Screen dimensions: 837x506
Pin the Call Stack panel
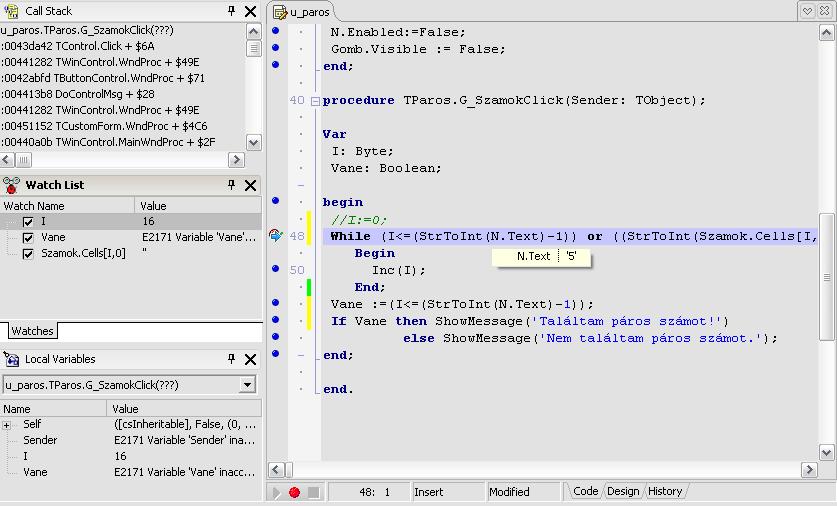point(231,11)
